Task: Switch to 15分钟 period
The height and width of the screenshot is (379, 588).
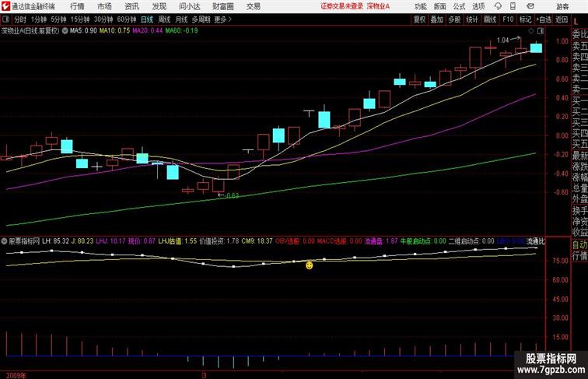Action: (x=80, y=19)
